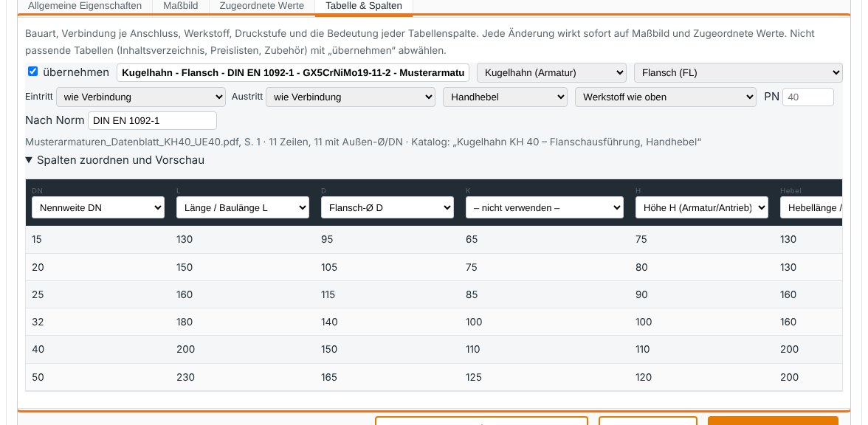868x425 pixels.
Task: Click the PN pressure rating field
Action: pyautogui.click(x=807, y=97)
